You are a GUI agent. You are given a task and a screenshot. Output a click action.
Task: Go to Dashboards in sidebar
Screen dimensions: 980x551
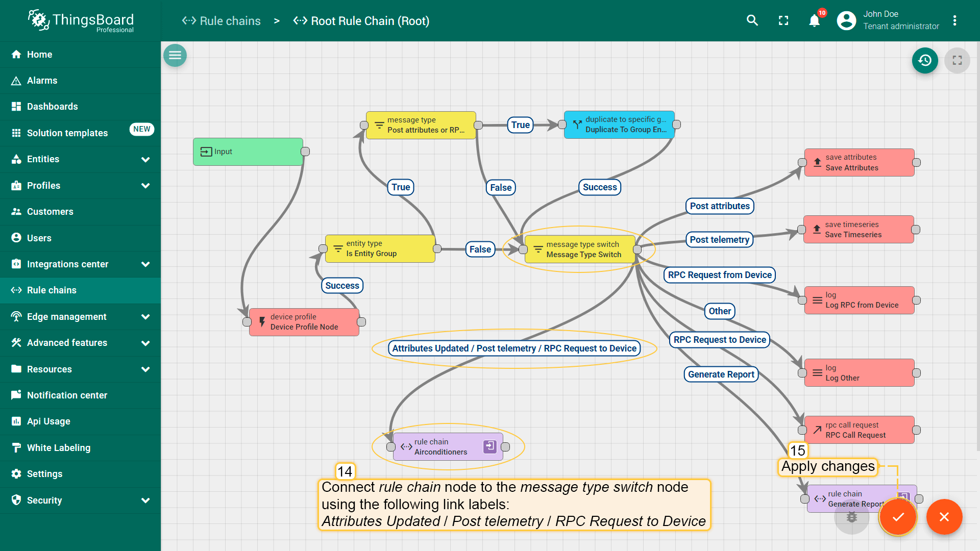[x=52, y=107]
